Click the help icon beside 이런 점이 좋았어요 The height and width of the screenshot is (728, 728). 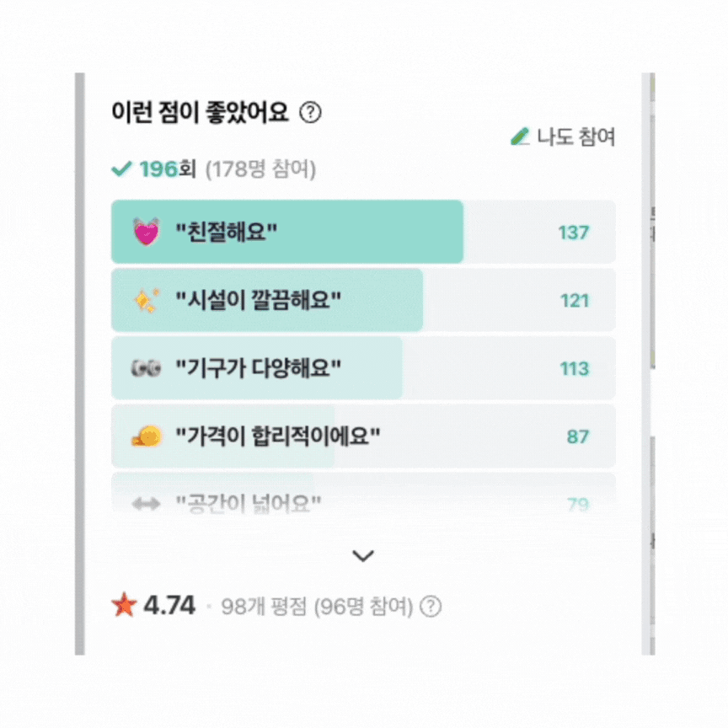311,112
